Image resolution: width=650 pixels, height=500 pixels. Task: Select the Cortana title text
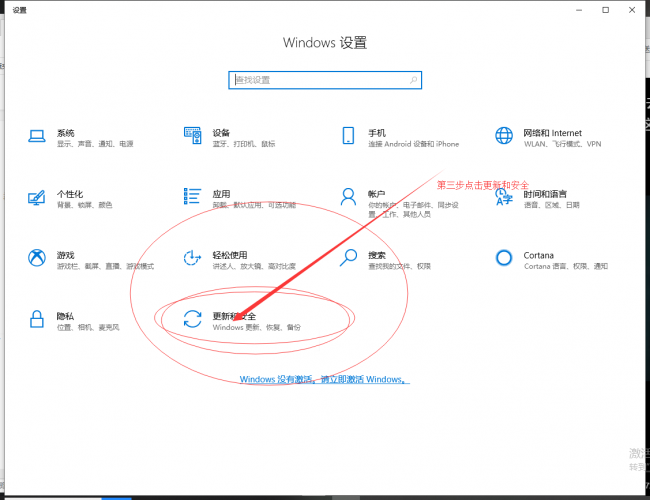[x=538, y=255]
